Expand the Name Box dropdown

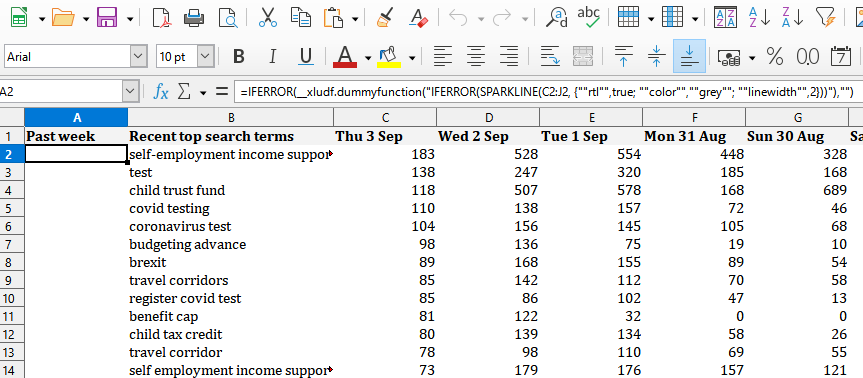(130, 92)
